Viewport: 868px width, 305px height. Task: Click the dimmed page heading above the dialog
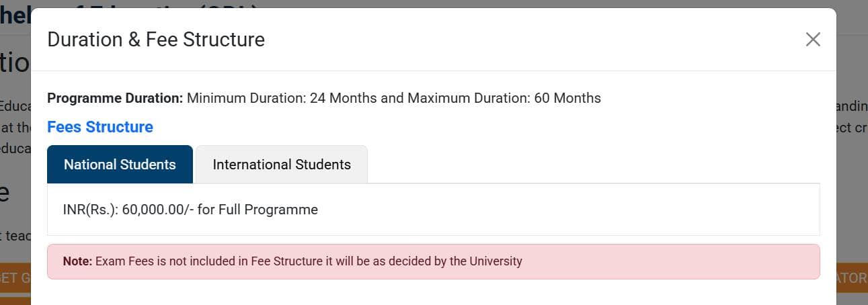click(15, 15)
